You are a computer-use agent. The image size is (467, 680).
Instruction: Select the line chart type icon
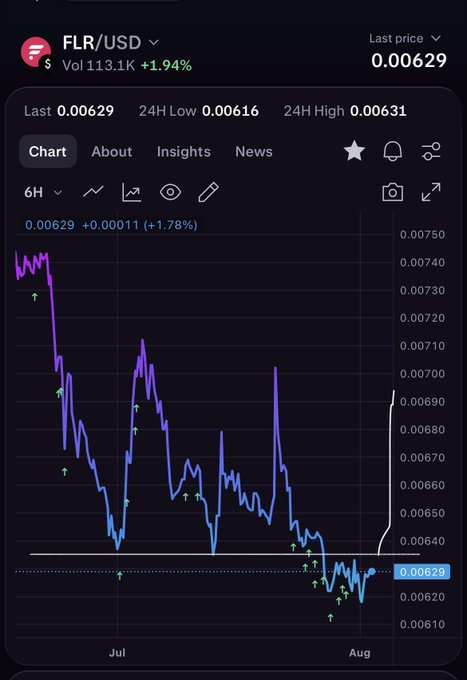click(93, 192)
